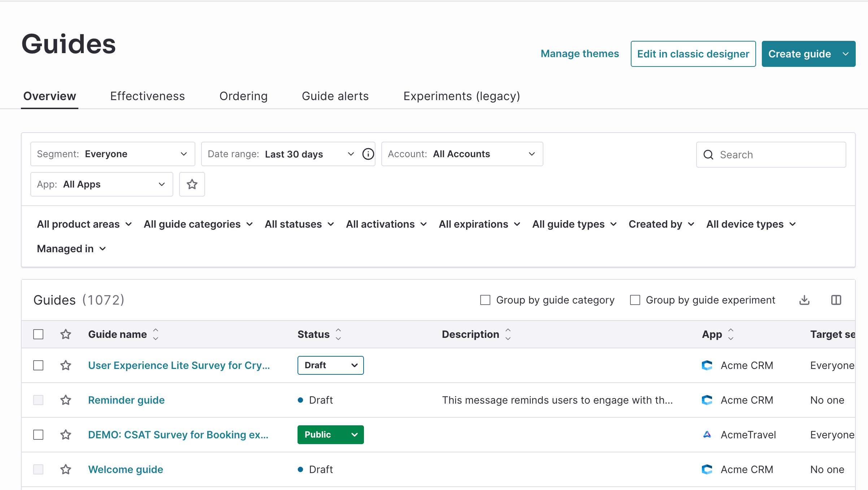Change Draft status of User Experience survey
The height and width of the screenshot is (490, 868).
(330, 365)
